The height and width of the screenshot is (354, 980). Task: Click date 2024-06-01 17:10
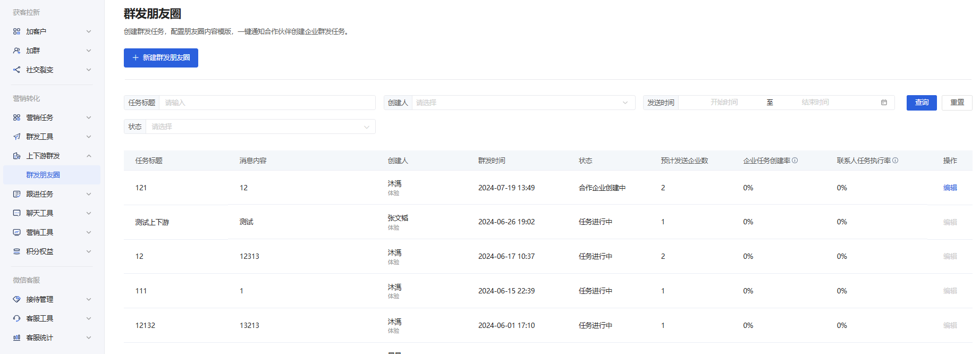506,325
